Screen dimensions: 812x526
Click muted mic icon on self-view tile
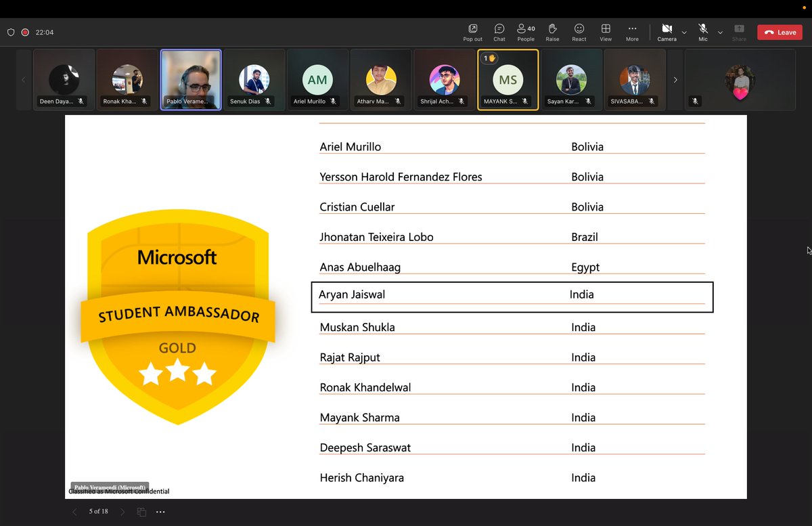[x=695, y=102]
